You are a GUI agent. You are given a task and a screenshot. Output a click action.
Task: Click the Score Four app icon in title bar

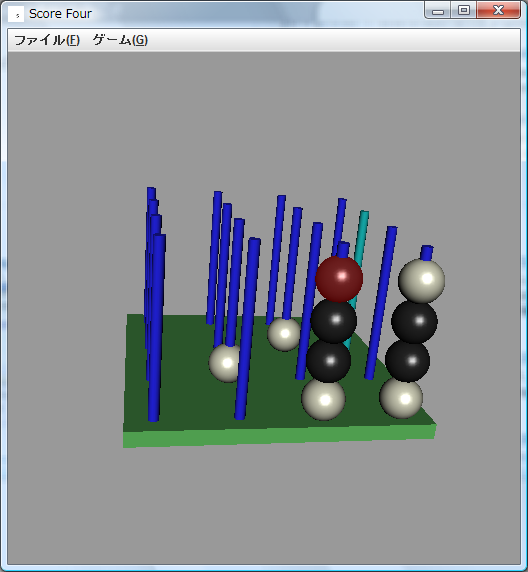coord(16,14)
